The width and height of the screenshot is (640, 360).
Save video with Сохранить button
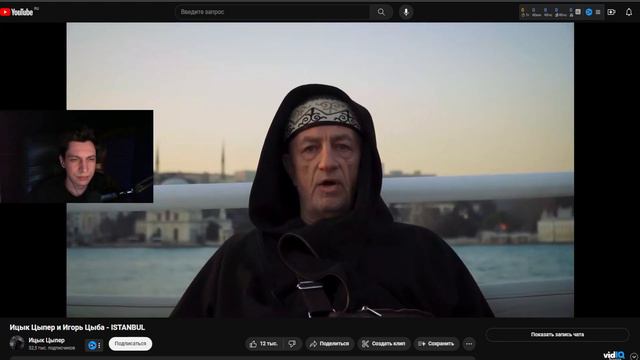click(436, 344)
